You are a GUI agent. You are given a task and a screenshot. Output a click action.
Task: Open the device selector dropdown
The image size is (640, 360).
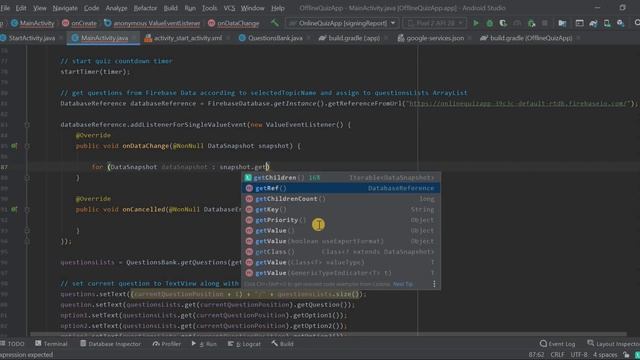coord(434,23)
